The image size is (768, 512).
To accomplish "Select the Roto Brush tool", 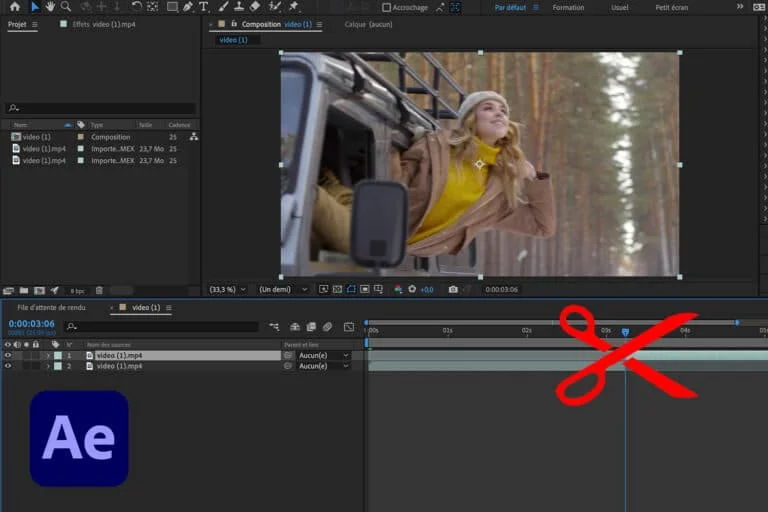I will 275,7.
